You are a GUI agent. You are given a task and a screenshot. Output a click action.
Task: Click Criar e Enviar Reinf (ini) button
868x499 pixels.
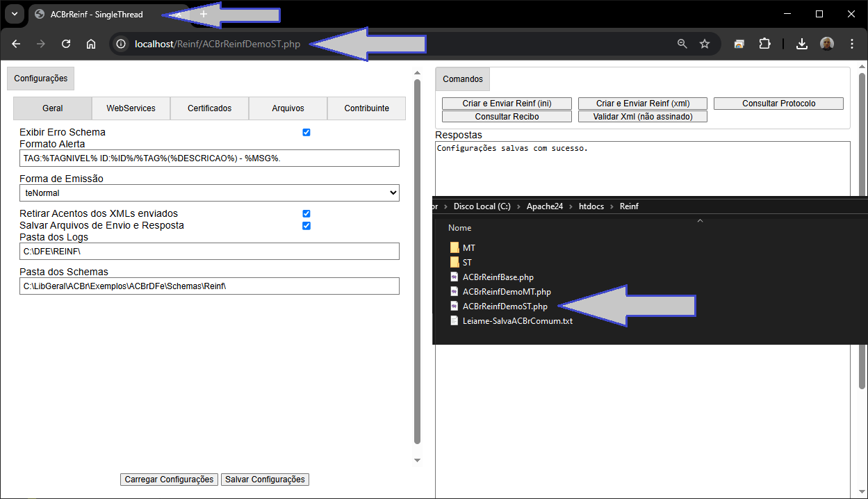(507, 104)
